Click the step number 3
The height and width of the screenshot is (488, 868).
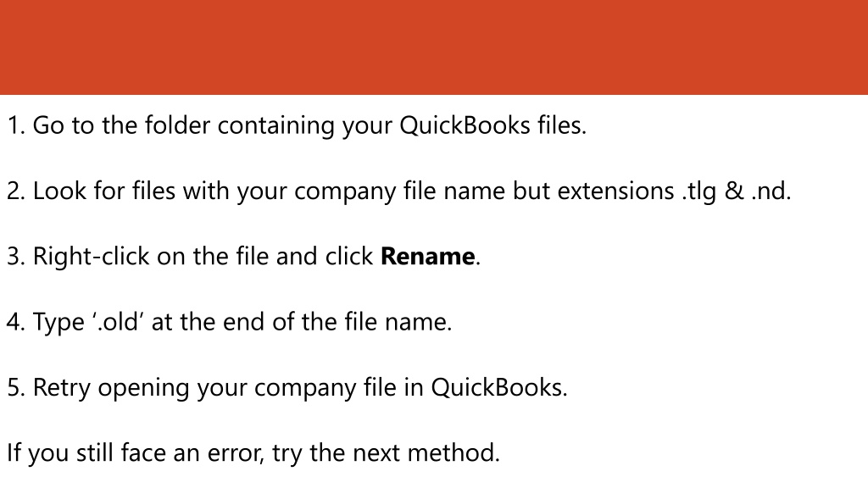click(15, 257)
